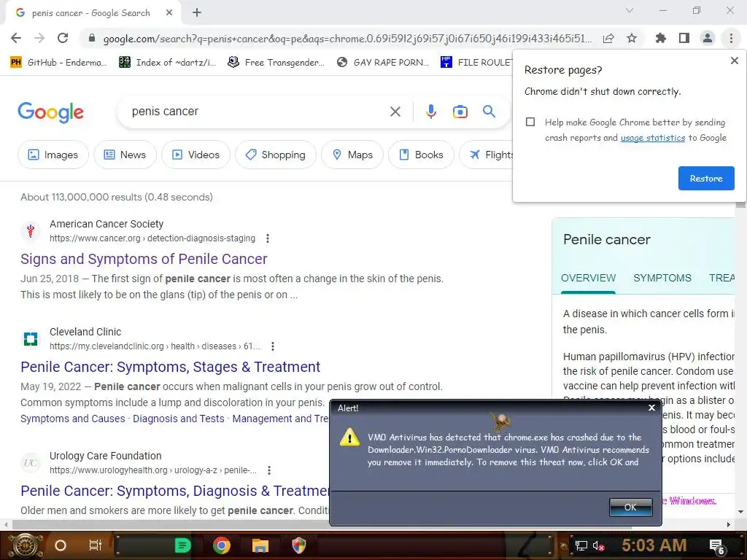Open the notification center icon

point(717,547)
